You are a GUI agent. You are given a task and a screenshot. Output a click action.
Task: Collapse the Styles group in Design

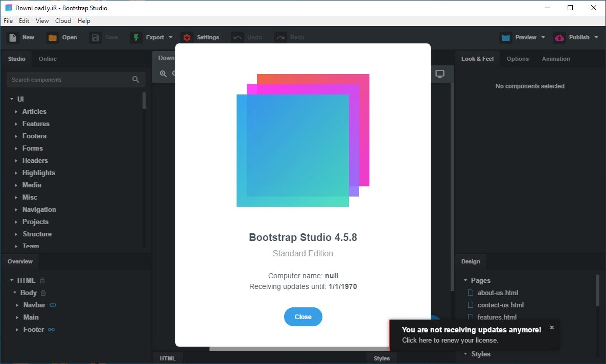[465, 354]
